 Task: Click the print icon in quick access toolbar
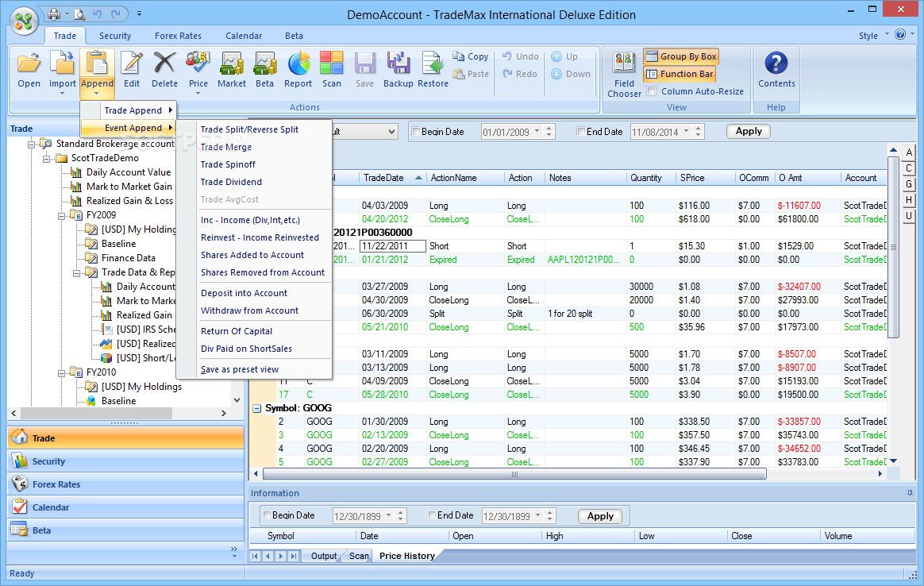(x=54, y=13)
